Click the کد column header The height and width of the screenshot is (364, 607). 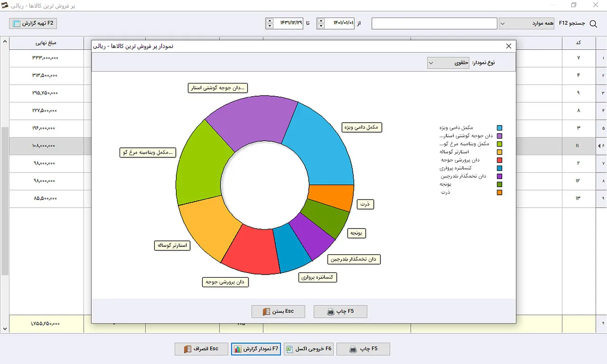tap(579, 43)
